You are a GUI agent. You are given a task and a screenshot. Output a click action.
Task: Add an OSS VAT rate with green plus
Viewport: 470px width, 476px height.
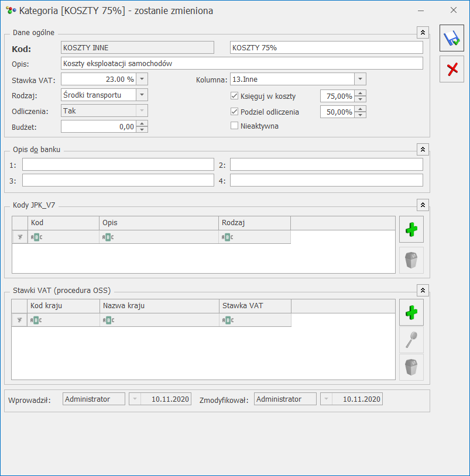point(411,312)
